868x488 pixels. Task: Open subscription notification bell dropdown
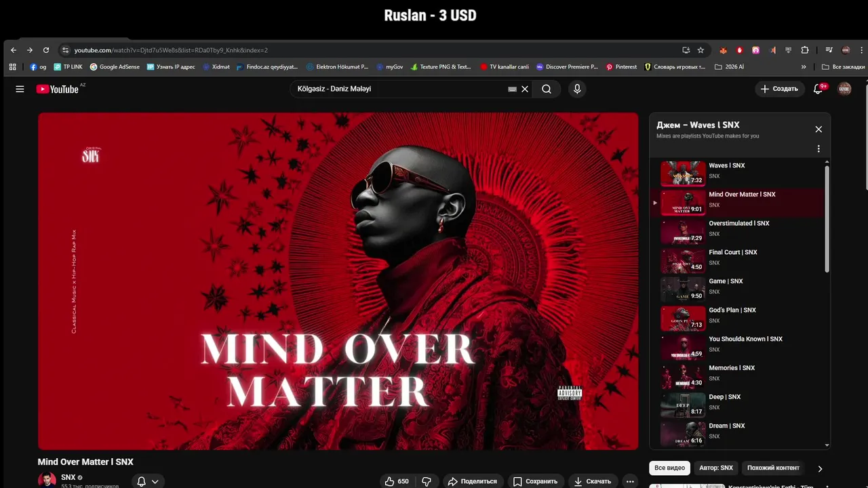(148, 481)
